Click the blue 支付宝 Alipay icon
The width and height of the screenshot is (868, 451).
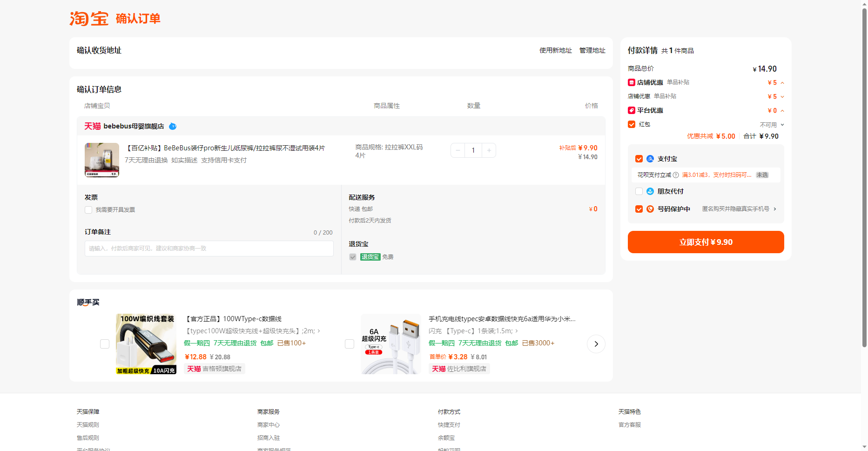tap(650, 159)
